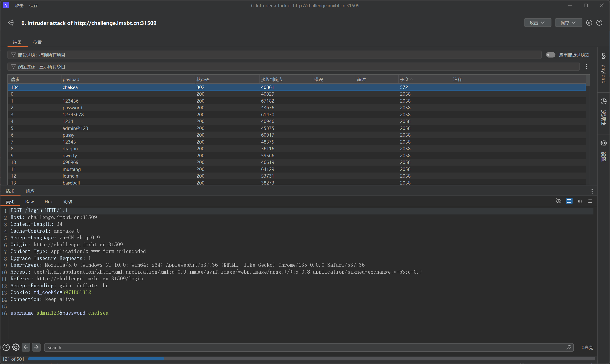610x364 pixels.
Task: Open view filter options three-dot menu
Action: tap(586, 66)
